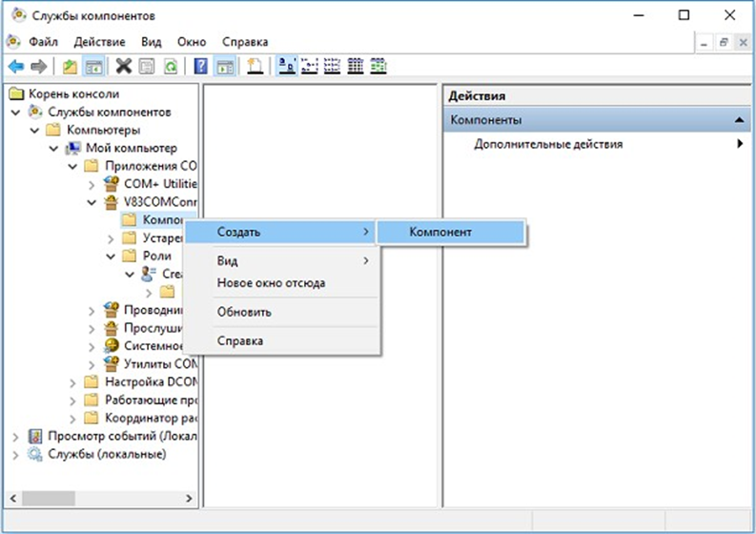Click the blue Back arrow in toolbar

(16, 66)
